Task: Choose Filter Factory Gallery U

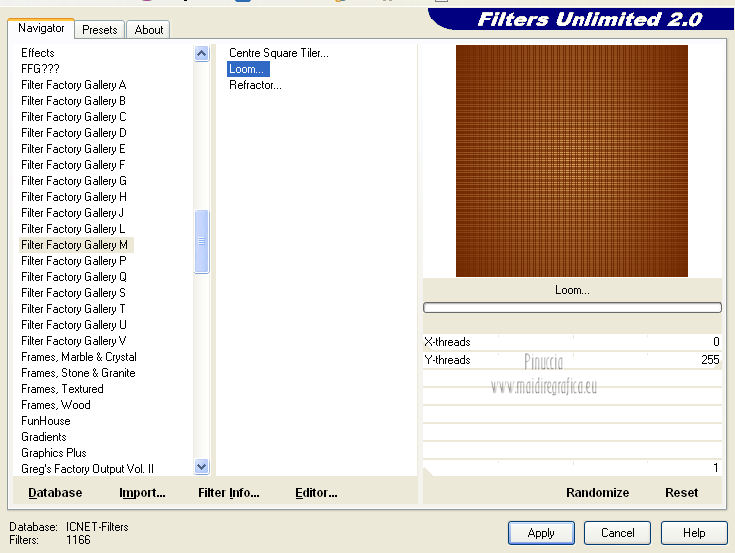Action: click(x=74, y=325)
